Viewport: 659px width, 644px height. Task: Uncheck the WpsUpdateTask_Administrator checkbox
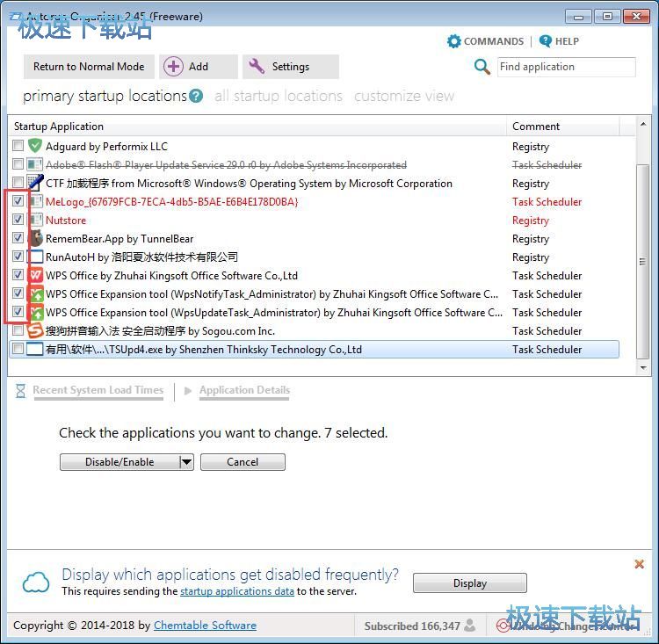(18, 312)
